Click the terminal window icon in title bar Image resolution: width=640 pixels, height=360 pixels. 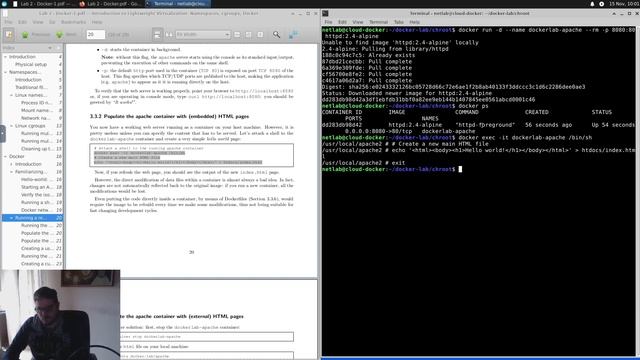click(x=325, y=13)
